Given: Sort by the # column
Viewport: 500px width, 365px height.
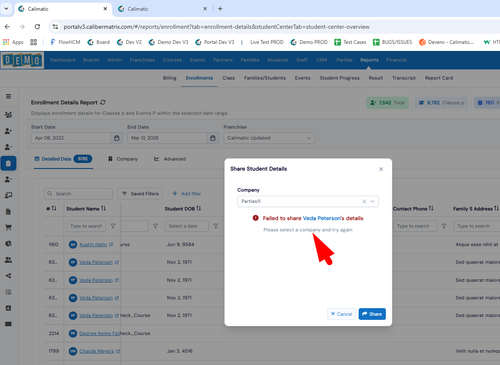Looking at the screenshot, I should [x=54, y=208].
